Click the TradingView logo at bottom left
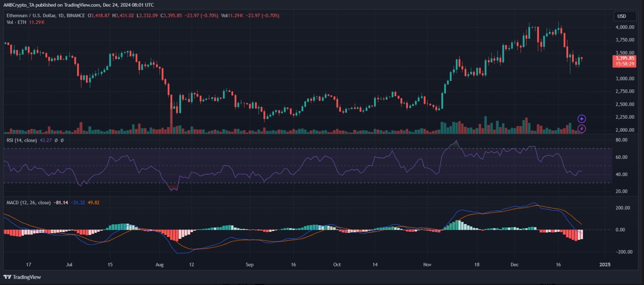The image size is (644, 285). (x=22, y=277)
